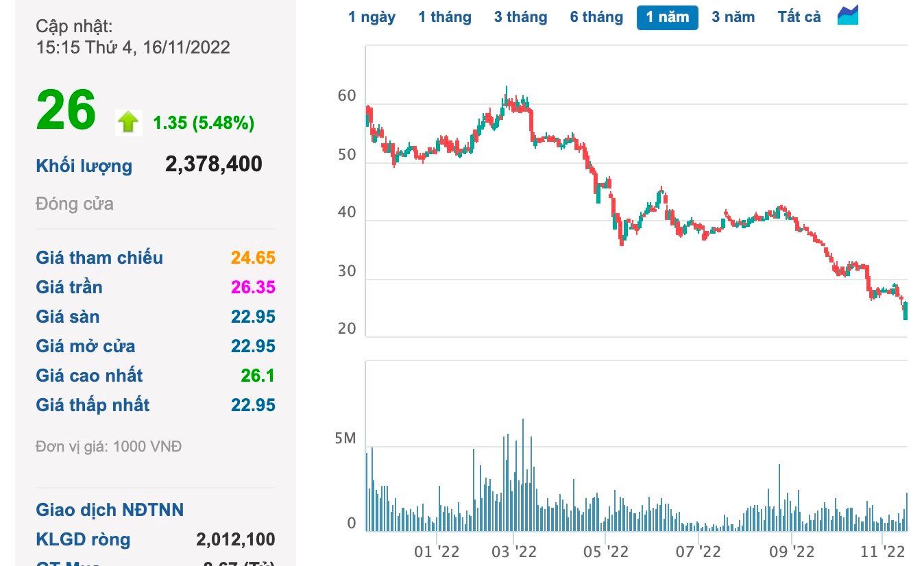Click the "Giao dịch NĐTNN" section heading

[110, 510]
